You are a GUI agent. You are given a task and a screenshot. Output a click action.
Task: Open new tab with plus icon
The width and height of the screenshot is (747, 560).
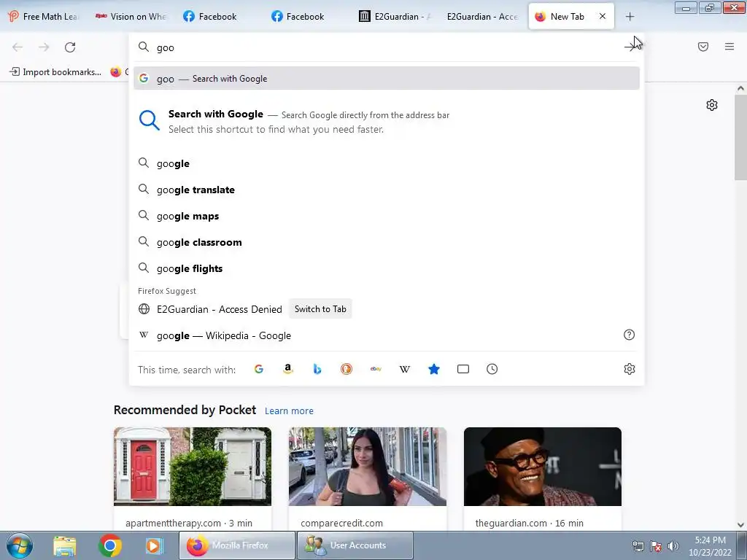click(630, 17)
